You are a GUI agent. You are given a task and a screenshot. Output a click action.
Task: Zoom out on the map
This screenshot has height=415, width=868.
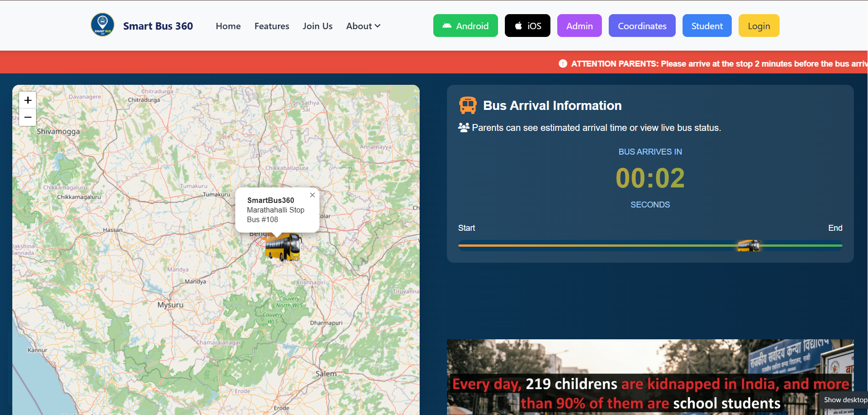[28, 117]
